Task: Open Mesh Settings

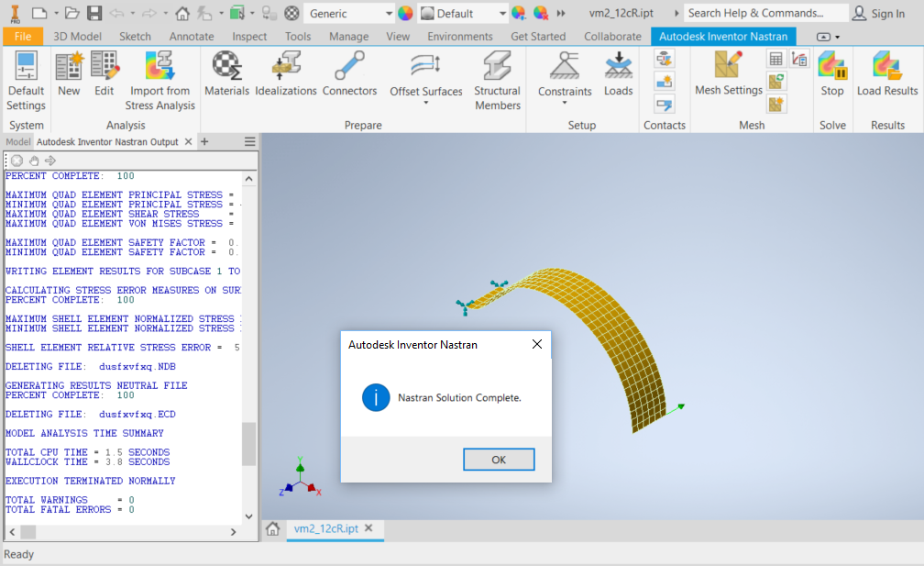Action: 729,74
